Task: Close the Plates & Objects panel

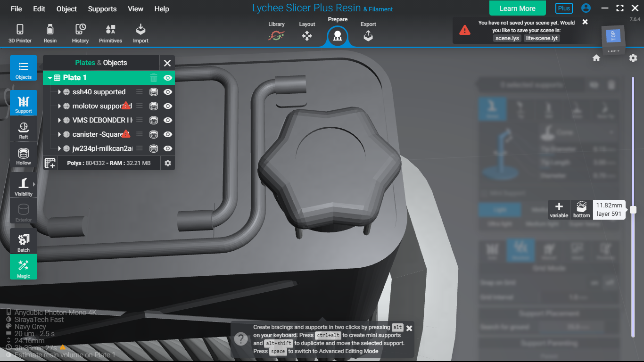Action: (167, 63)
